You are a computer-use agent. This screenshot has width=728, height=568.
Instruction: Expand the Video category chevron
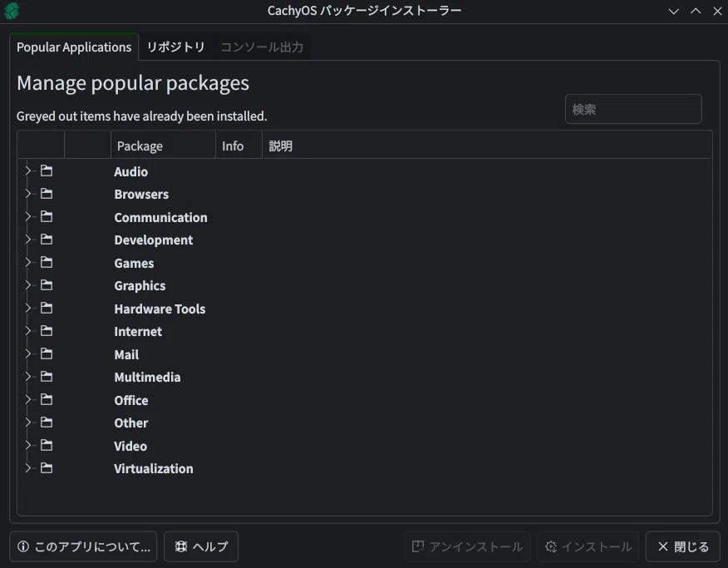tap(28, 445)
